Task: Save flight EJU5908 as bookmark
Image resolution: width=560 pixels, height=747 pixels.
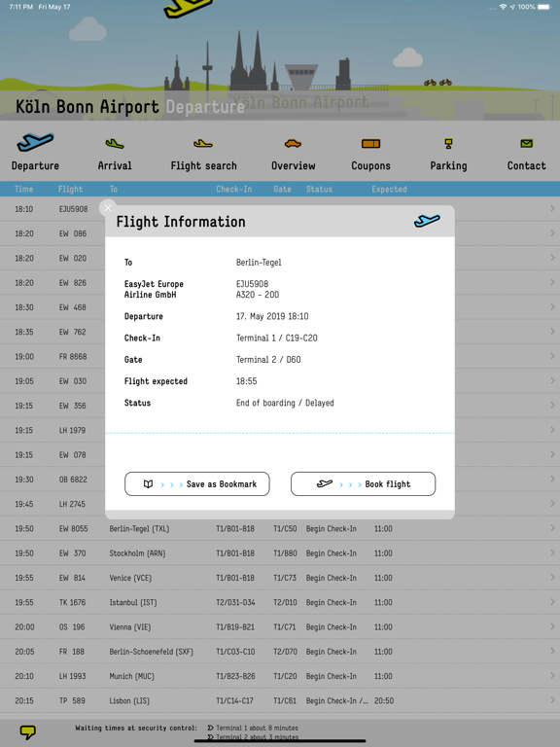Action: pos(197,484)
